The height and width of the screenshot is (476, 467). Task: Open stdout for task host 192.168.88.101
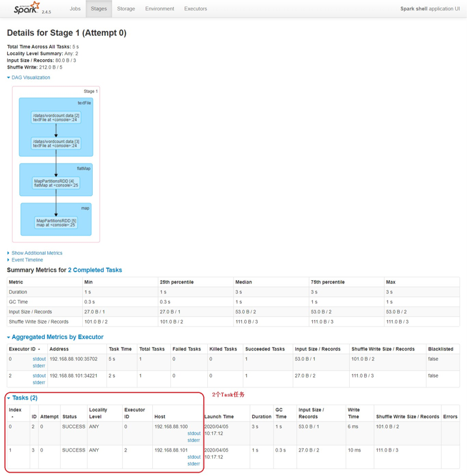[x=194, y=457]
